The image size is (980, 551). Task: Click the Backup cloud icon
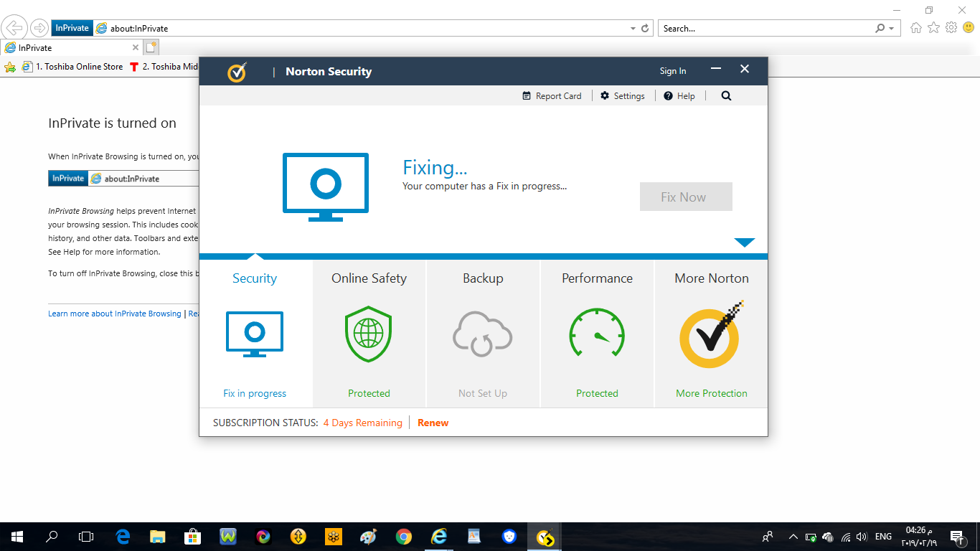[x=483, y=334]
